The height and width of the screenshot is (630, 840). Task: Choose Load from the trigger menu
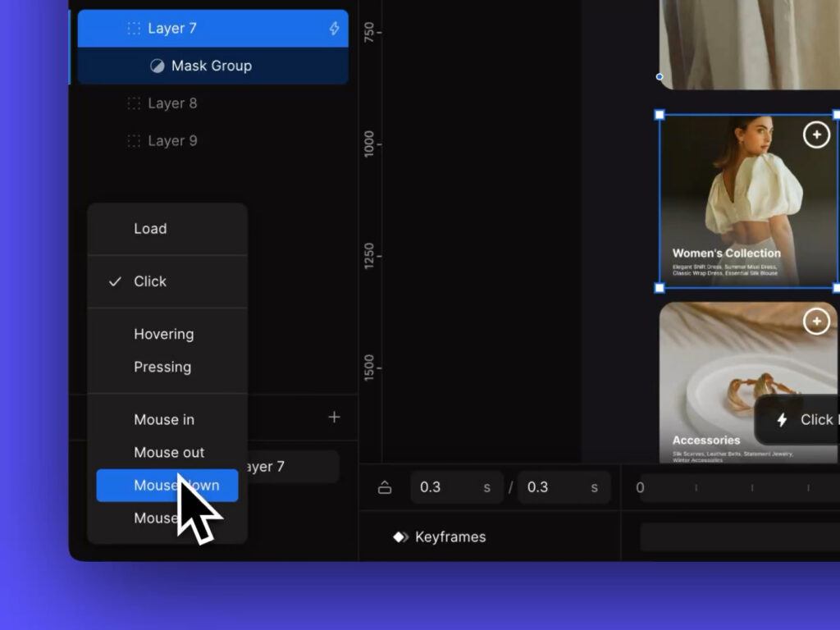150,229
